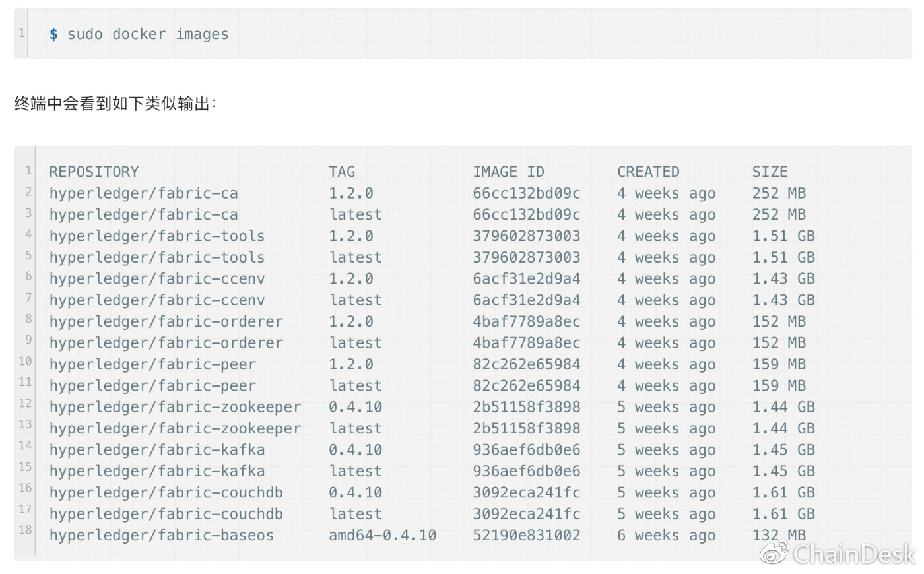This screenshot has height=574, width=924.
Task: Select hyperledger/fabric-ca in the 1.2.0 row
Action: click(144, 193)
